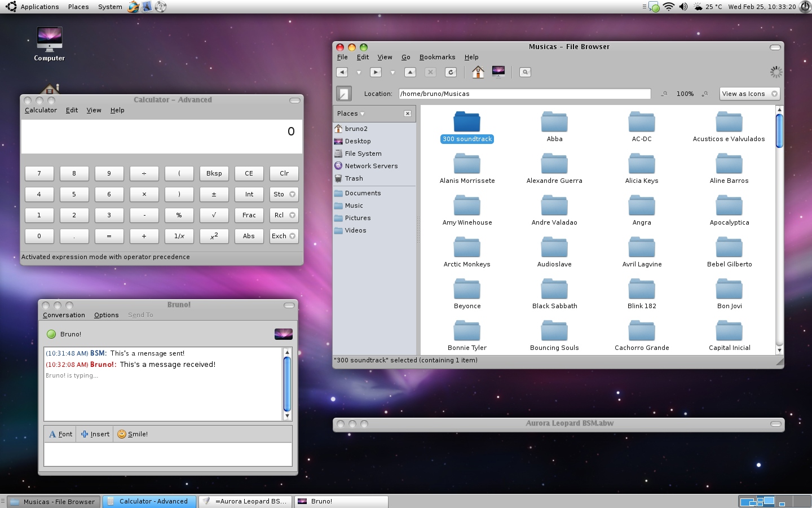This screenshot has width=812, height=508.
Task: Open Calculator's View menu
Action: [x=94, y=110]
